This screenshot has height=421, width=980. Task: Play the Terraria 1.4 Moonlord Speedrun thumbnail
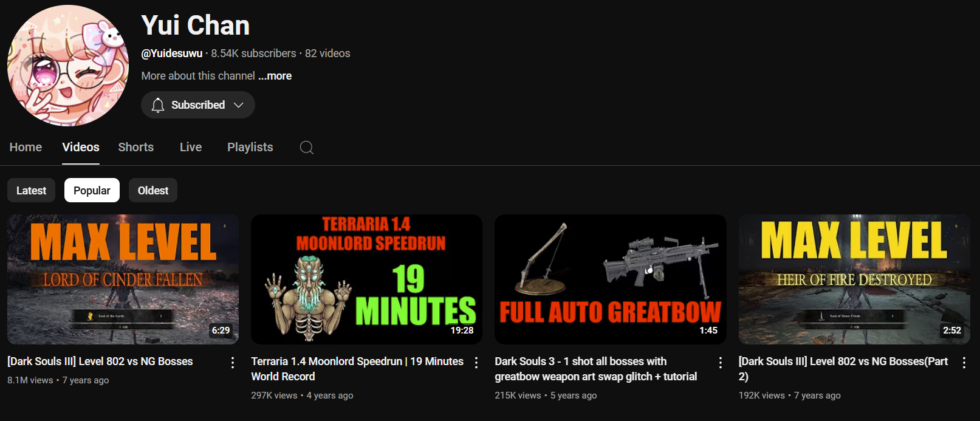pyautogui.click(x=366, y=279)
